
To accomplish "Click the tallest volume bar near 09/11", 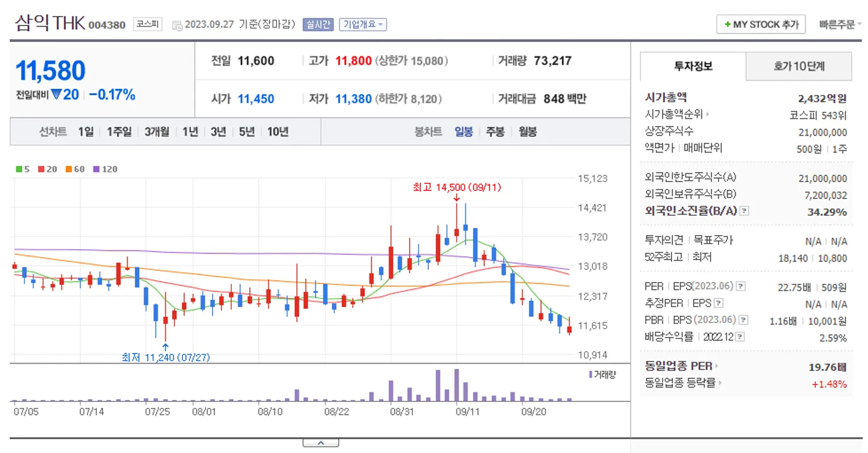I will click(x=457, y=385).
